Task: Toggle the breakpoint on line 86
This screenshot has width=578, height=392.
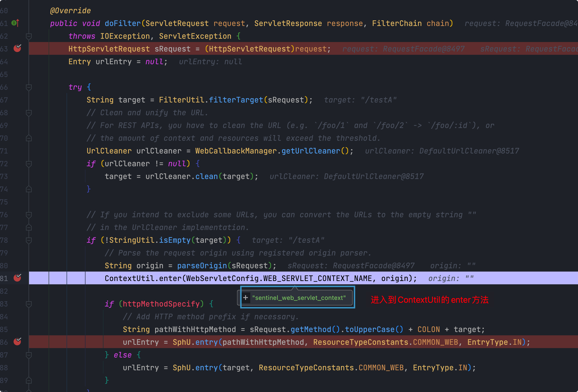Action: 17,342
